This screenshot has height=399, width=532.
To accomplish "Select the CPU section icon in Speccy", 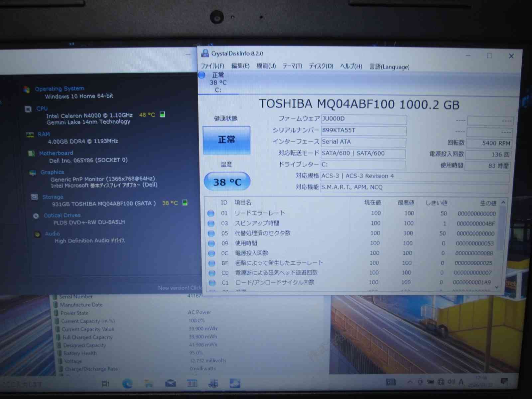I will coord(28,109).
